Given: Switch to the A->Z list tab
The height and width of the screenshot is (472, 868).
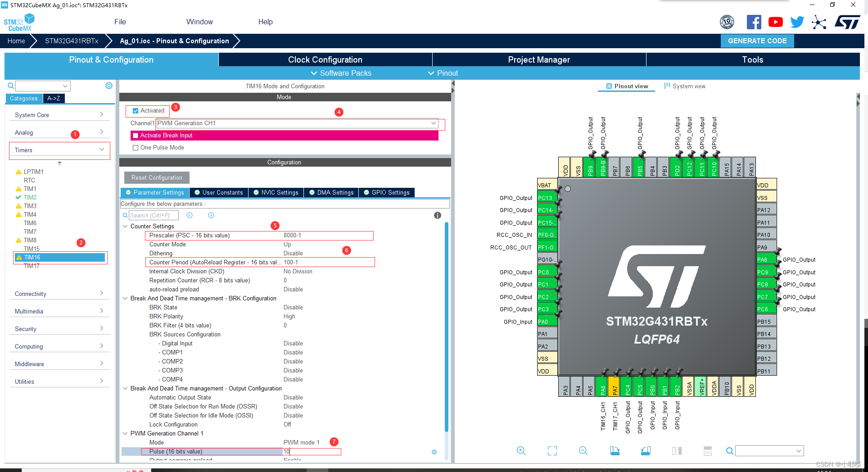Looking at the screenshot, I should point(54,98).
